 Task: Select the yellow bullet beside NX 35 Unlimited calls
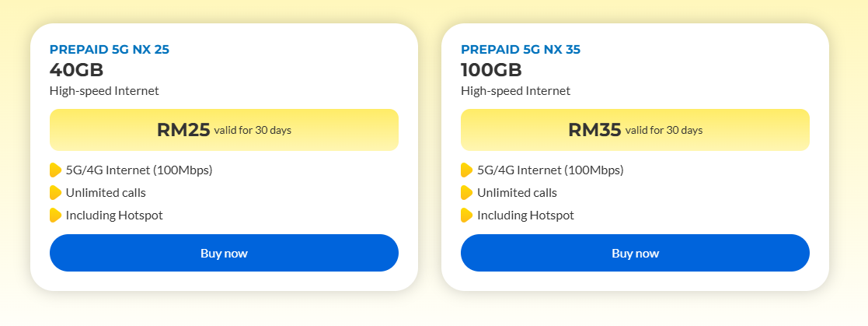click(467, 192)
